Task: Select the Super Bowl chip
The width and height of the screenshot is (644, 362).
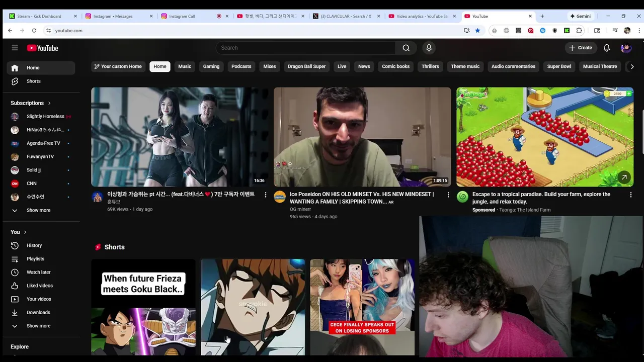Action: click(x=559, y=66)
